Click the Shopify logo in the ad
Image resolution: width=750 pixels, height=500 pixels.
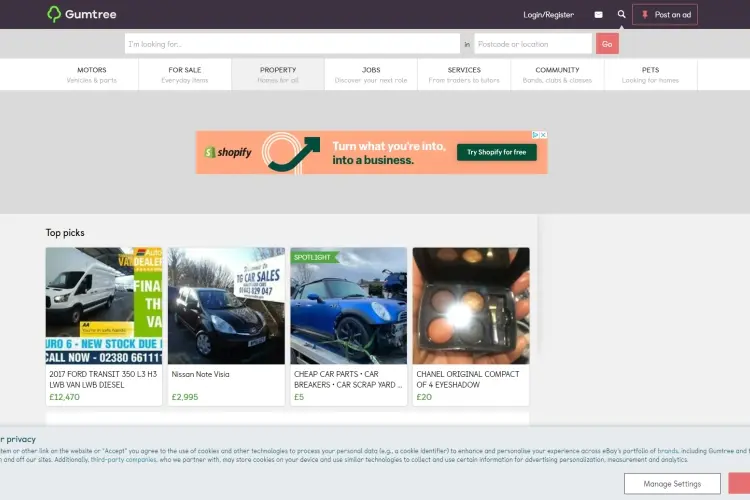(228, 152)
